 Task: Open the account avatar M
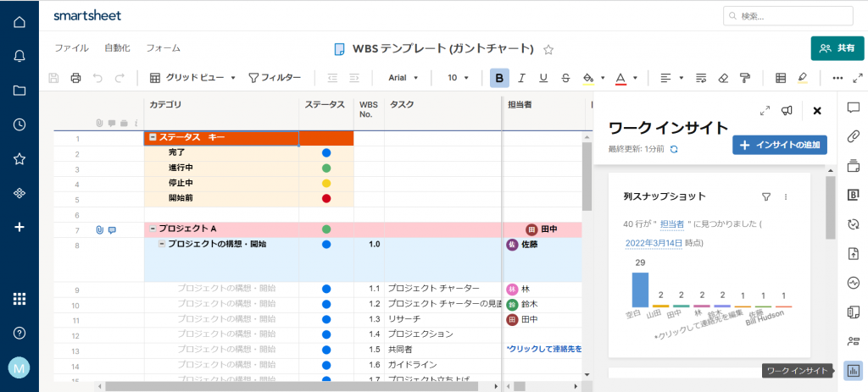[x=19, y=367]
